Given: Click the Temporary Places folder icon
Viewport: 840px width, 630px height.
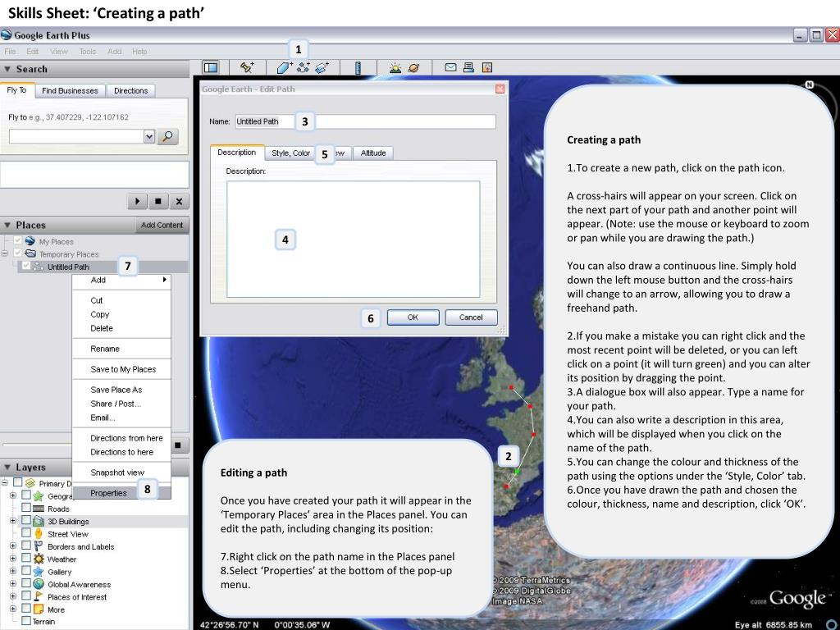Looking at the screenshot, I should point(30,253).
